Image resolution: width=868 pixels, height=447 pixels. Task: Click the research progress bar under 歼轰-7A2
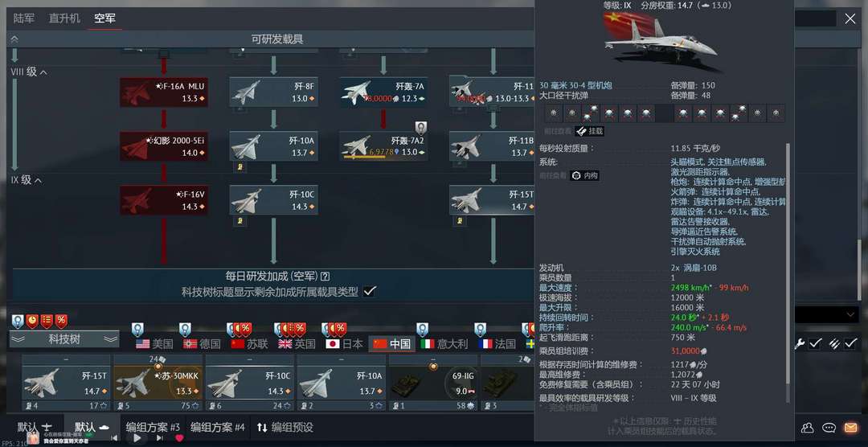click(x=364, y=158)
